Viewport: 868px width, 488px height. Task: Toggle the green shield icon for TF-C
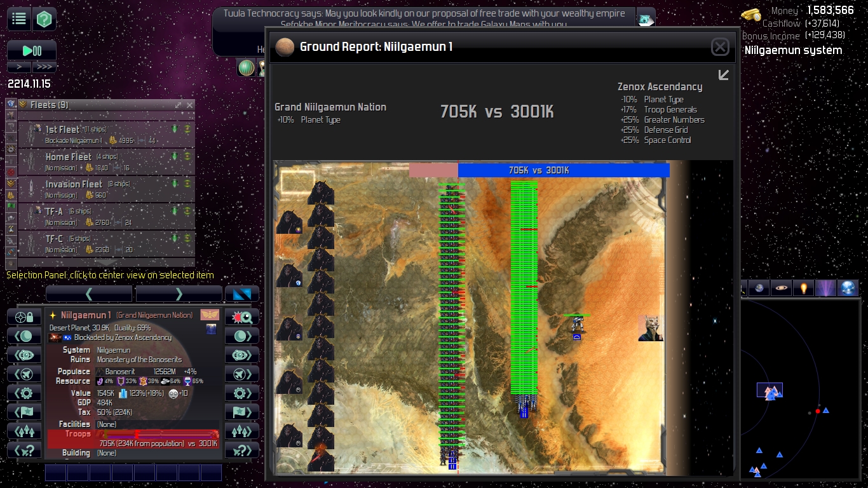(x=175, y=238)
